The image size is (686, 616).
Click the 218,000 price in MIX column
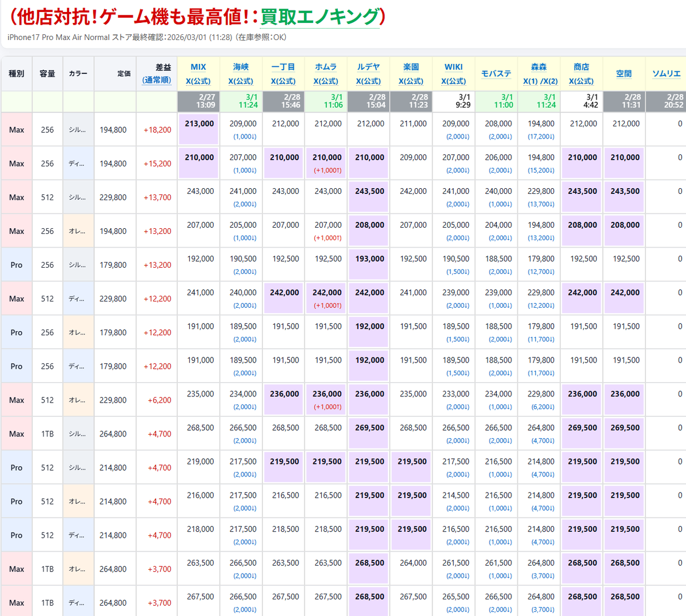(201, 529)
